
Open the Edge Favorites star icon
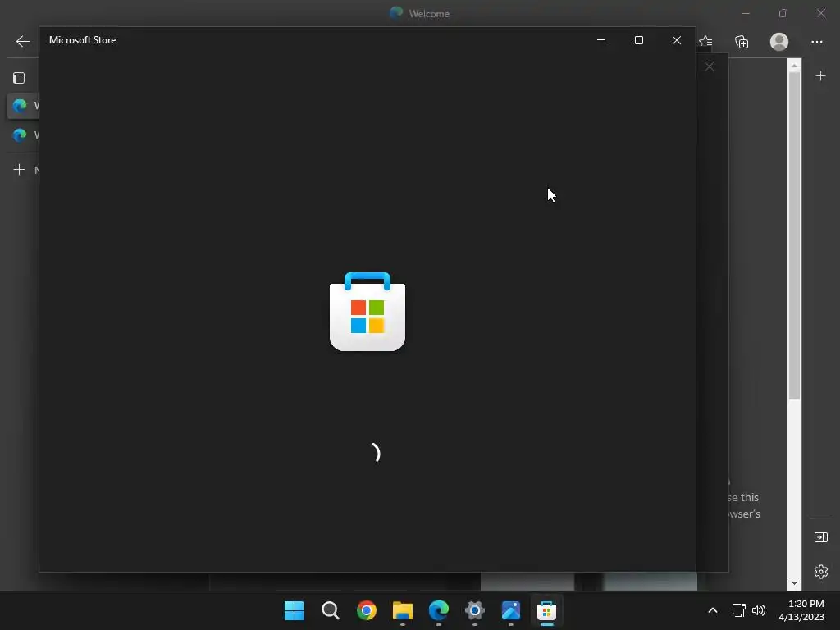tap(705, 41)
